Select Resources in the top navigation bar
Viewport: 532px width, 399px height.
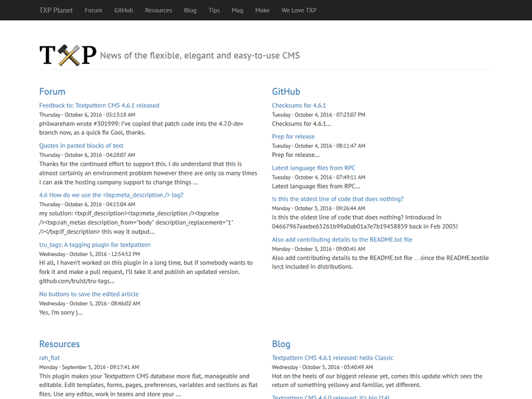tap(158, 10)
